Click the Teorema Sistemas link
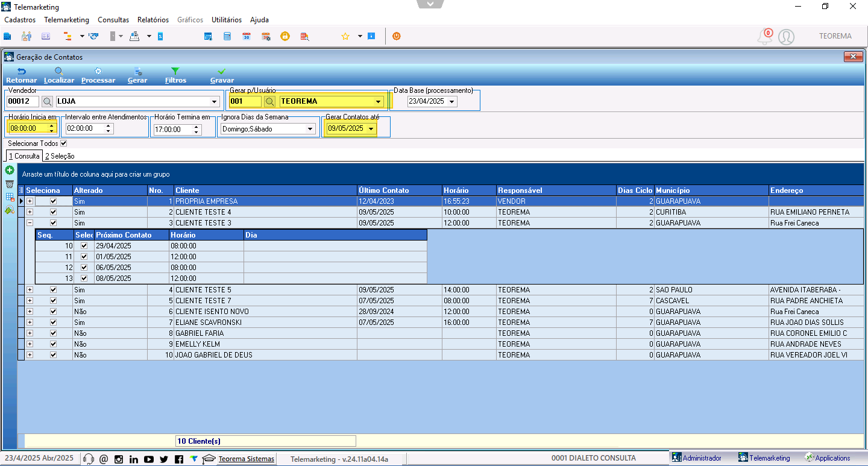Image resolution: width=868 pixels, height=466 pixels. click(x=247, y=459)
